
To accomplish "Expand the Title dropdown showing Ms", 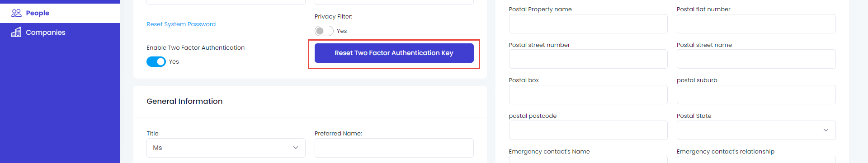I will pyautogui.click(x=226, y=148).
